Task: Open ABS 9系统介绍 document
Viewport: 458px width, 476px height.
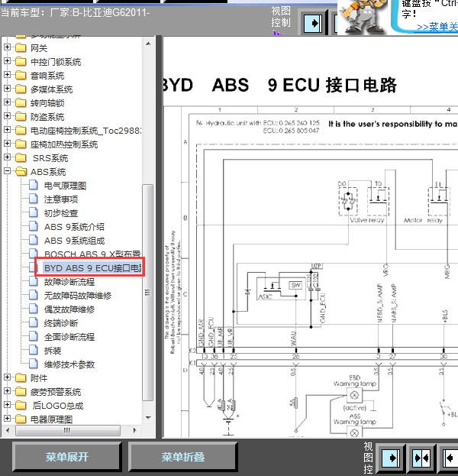Action: click(x=74, y=227)
